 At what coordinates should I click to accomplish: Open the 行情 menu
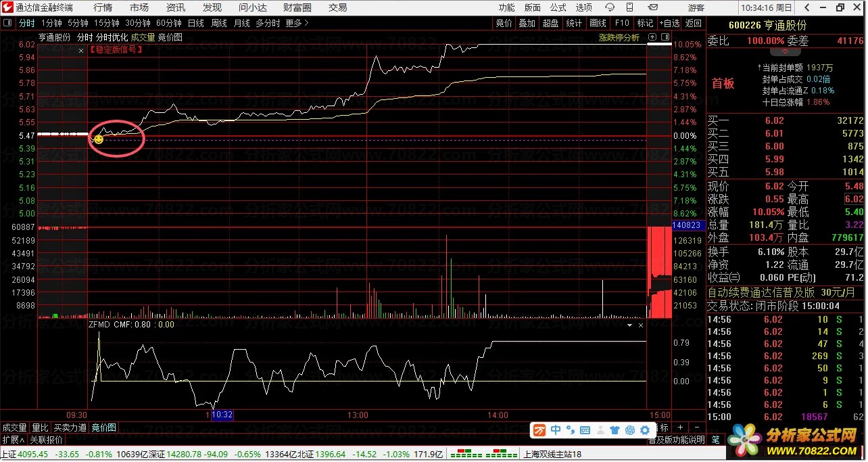pos(103,7)
